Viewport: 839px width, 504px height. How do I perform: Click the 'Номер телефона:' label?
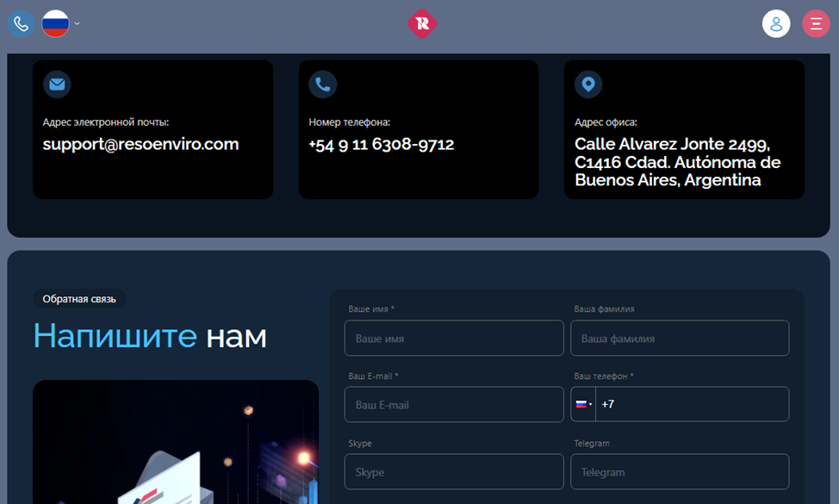tap(350, 122)
